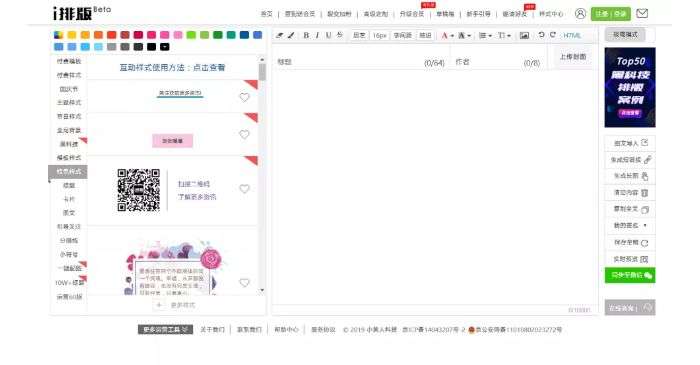Toggle underline formatting
This screenshot has width=700, height=365.
[x=329, y=35]
